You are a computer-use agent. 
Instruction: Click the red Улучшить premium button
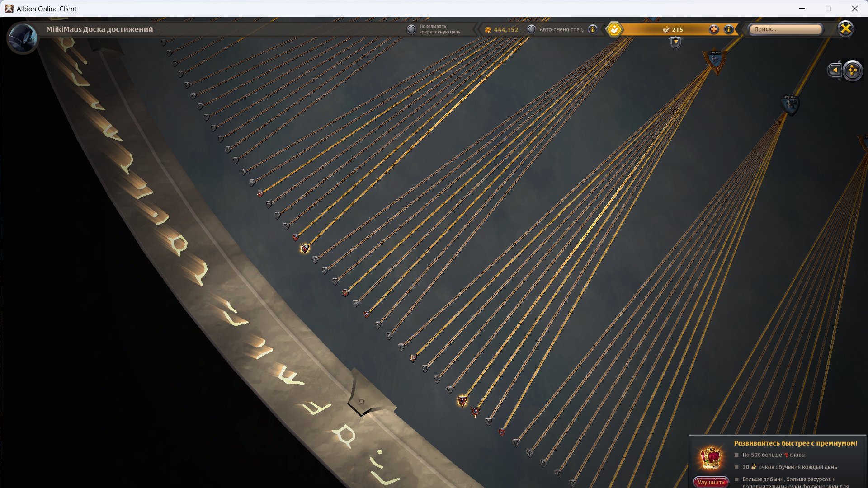(711, 482)
